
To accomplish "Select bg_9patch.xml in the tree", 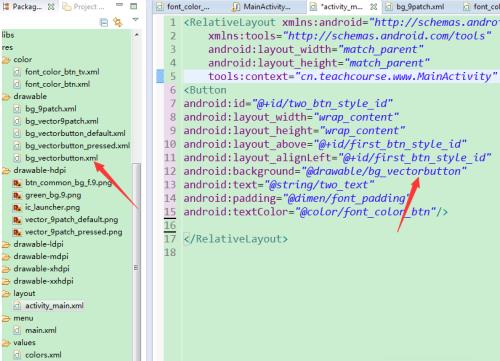I will (x=51, y=109).
